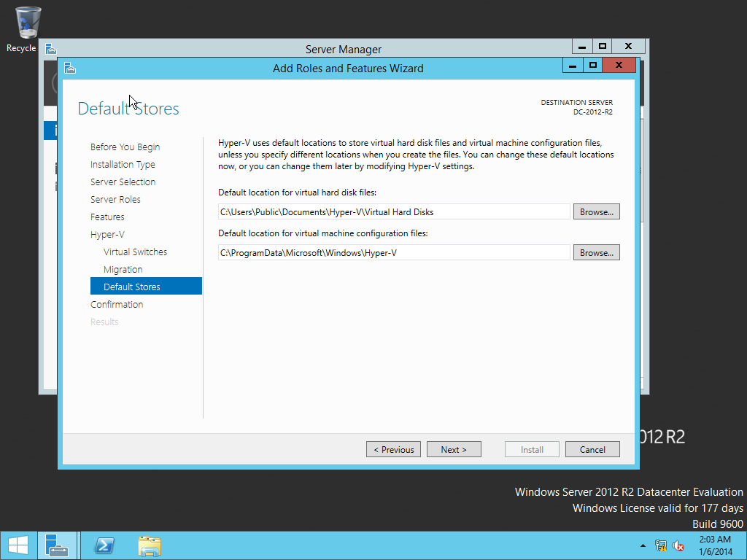Go to Confirmation step

117,304
